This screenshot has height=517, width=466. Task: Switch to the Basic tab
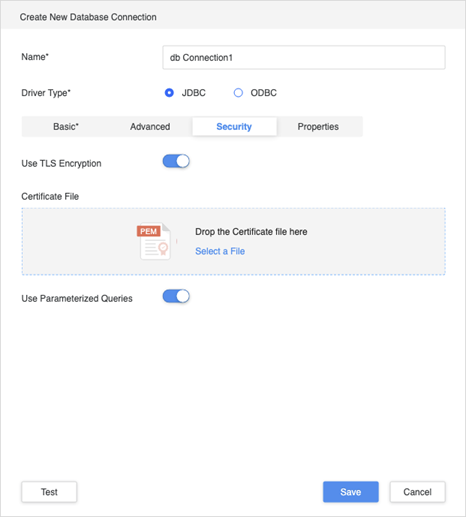(x=66, y=127)
